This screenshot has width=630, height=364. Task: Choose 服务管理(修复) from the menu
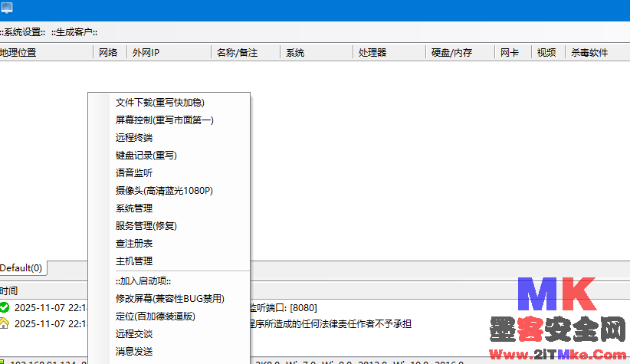pos(146,226)
